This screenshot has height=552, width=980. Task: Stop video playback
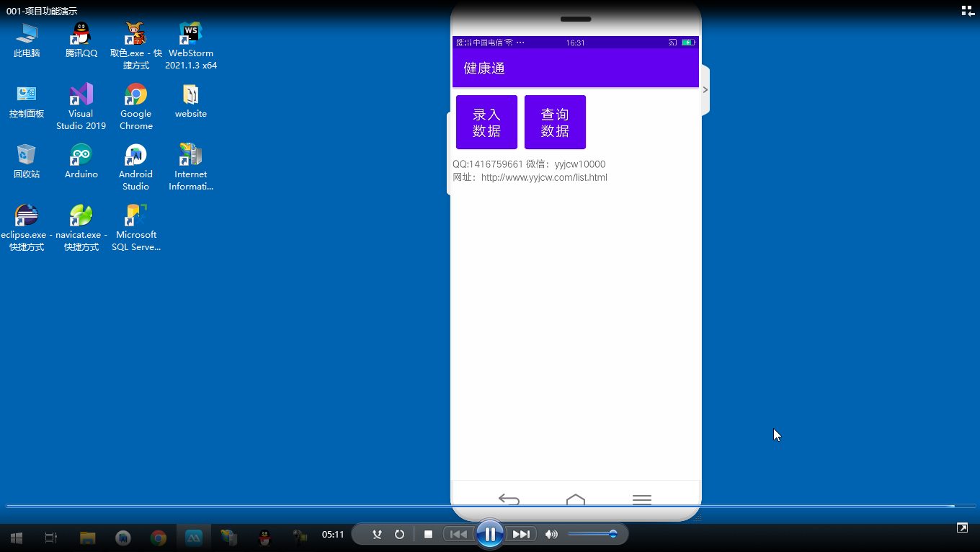(x=428, y=534)
